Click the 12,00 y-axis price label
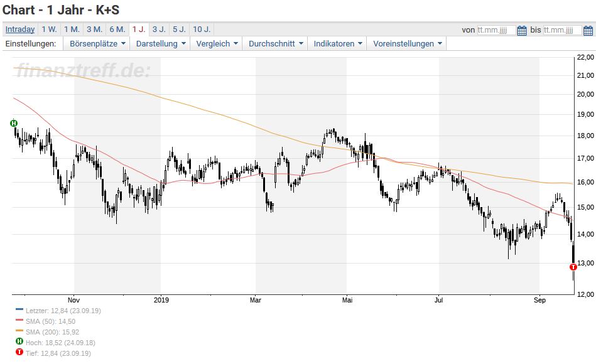Screen dimensions: 596x364 pos(585,294)
